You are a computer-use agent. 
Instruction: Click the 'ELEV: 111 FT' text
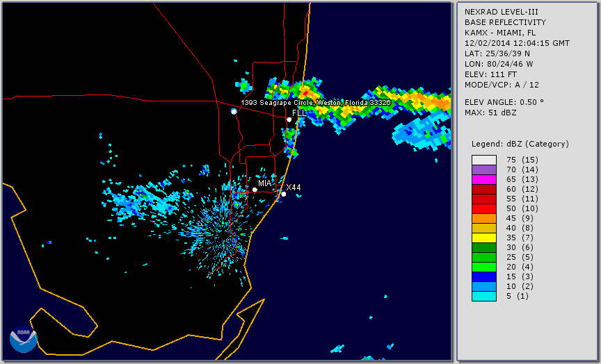[x=490, y=74]
